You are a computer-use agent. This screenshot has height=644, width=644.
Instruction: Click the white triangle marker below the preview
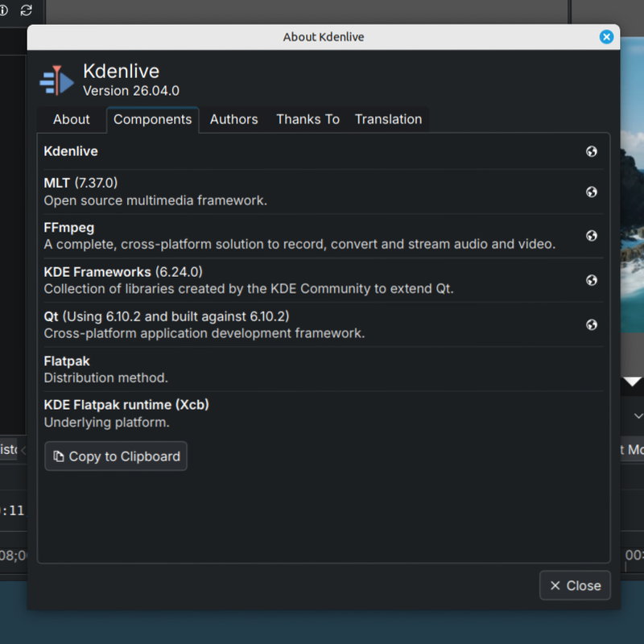click(x=633, y=381)
